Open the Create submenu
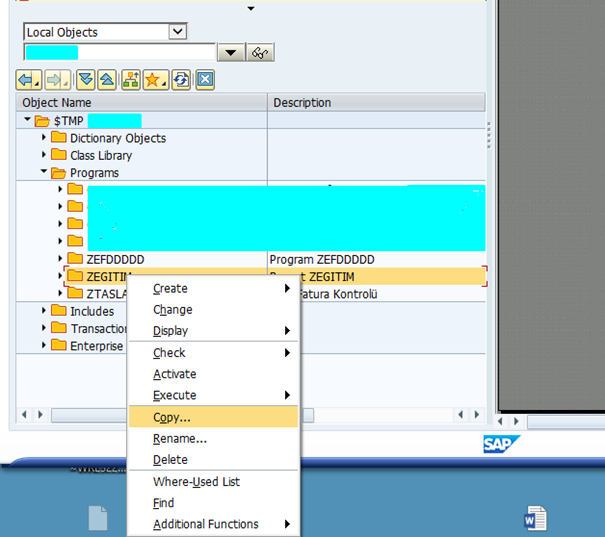Screen dimensions: 605x537 [170, 288]
